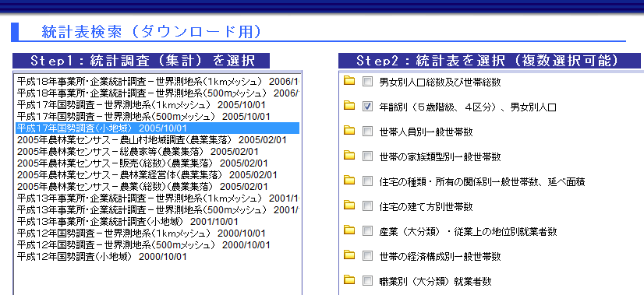Click folder icon beside 住宅の建て方別世帯数
Image resolution: width=644 pixels, height=295 pixels.
(x=349, y=205)
